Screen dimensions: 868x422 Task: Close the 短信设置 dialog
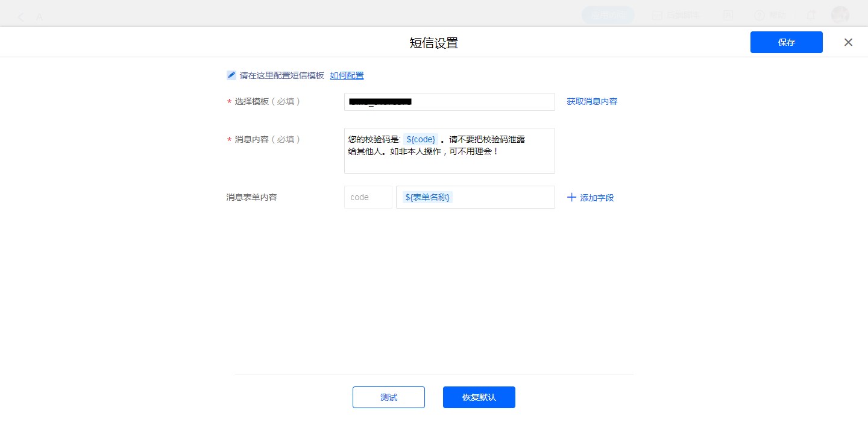[x=848, y=42]
